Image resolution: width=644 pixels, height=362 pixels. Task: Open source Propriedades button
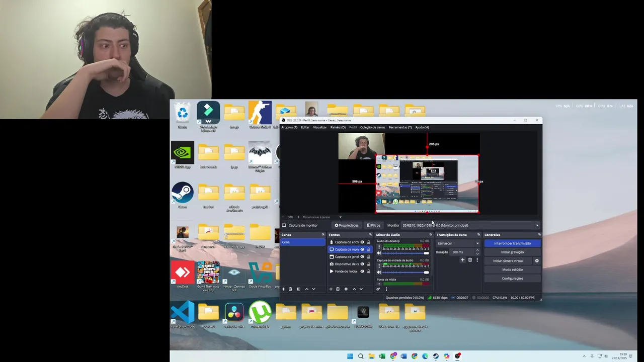[x=347, y=225]
